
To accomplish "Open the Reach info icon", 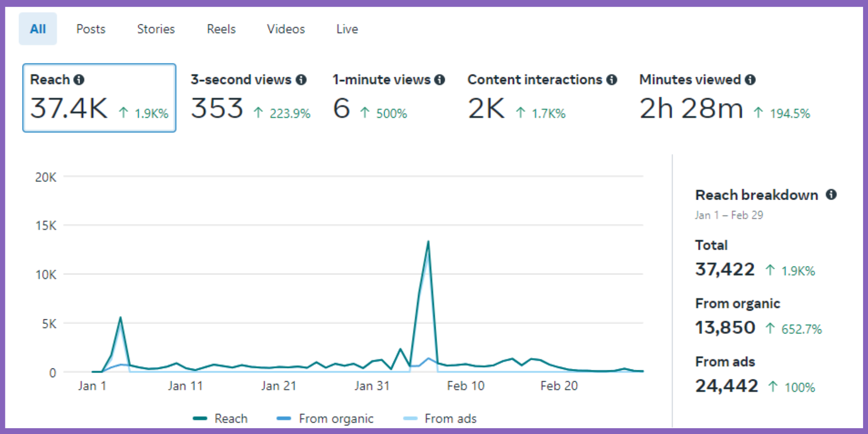I will [x=79, y=80].
